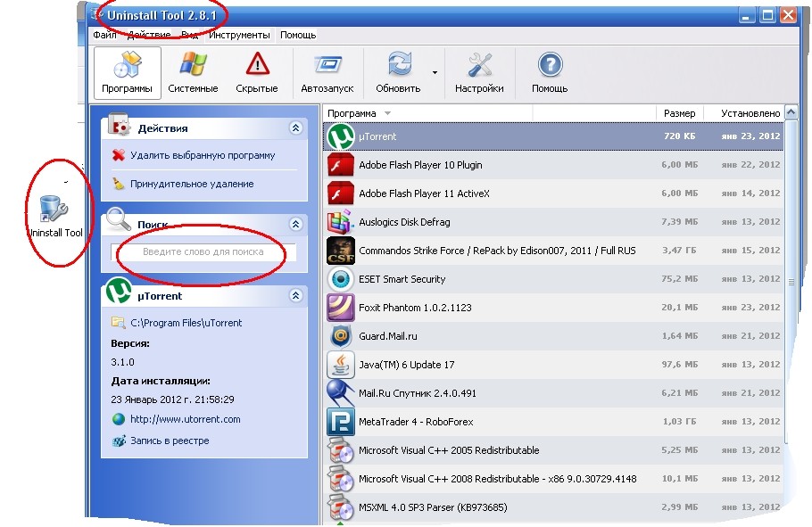Sort by Программа column header
Image resolution: width=812 pixels, height=527 pixels.
pos(427,113)
